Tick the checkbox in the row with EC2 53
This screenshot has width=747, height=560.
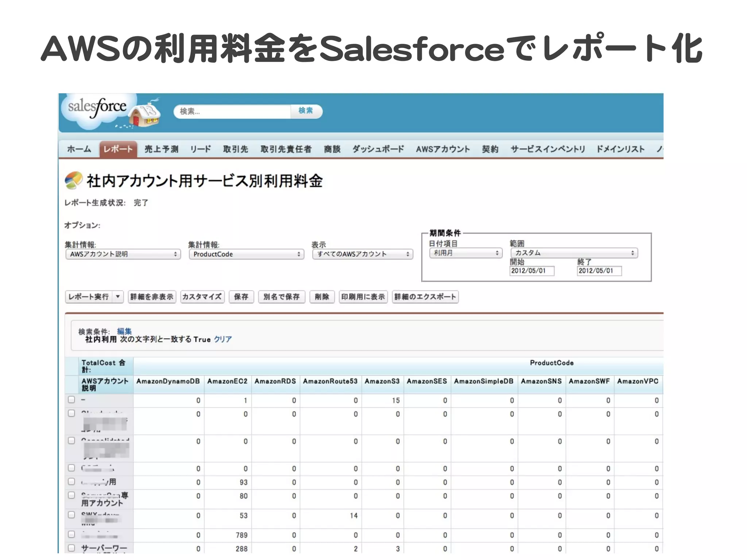(71, 515)
